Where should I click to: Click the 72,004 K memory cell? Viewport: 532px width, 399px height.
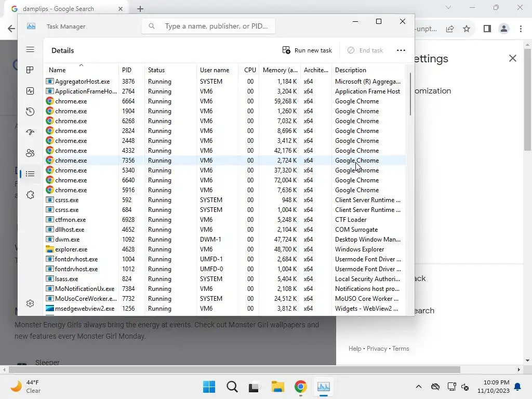(x=285, y=180)
